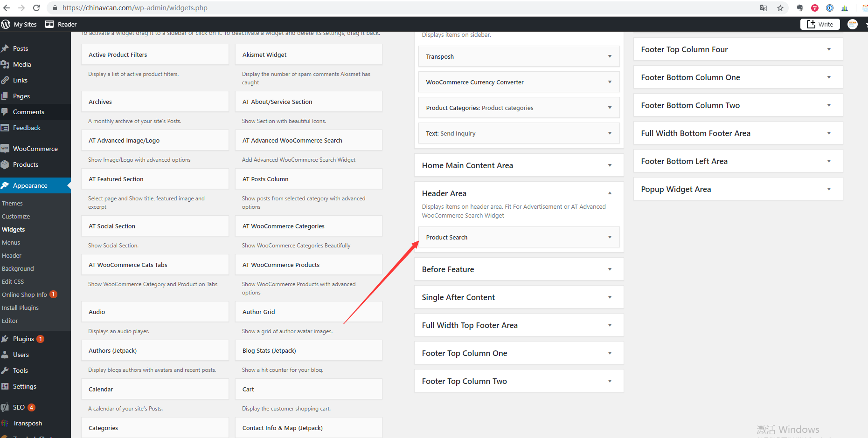Select the Active Product Filters widget
This screenshot has width=868, height=438.
[x=155, y=55]
